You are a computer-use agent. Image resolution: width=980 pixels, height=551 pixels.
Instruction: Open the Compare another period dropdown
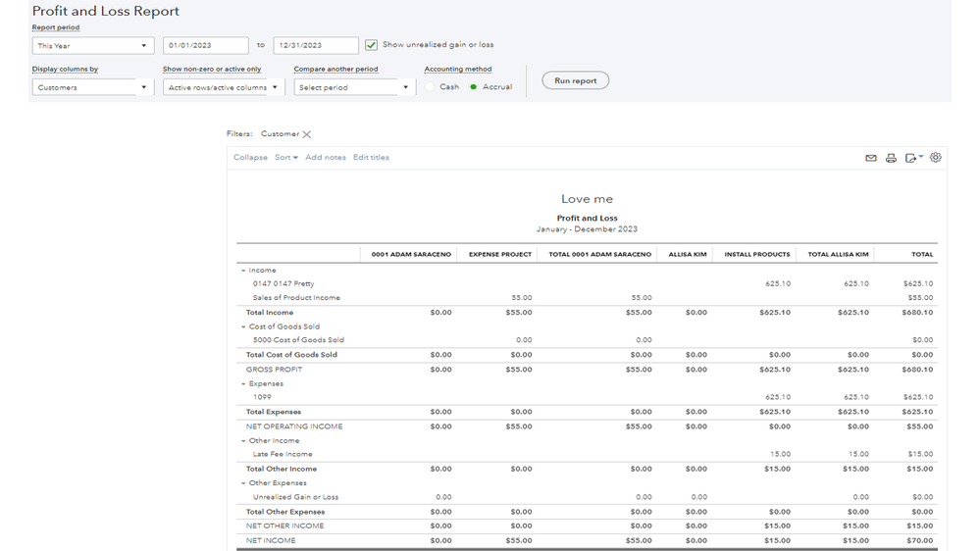(x=354, y=87)
